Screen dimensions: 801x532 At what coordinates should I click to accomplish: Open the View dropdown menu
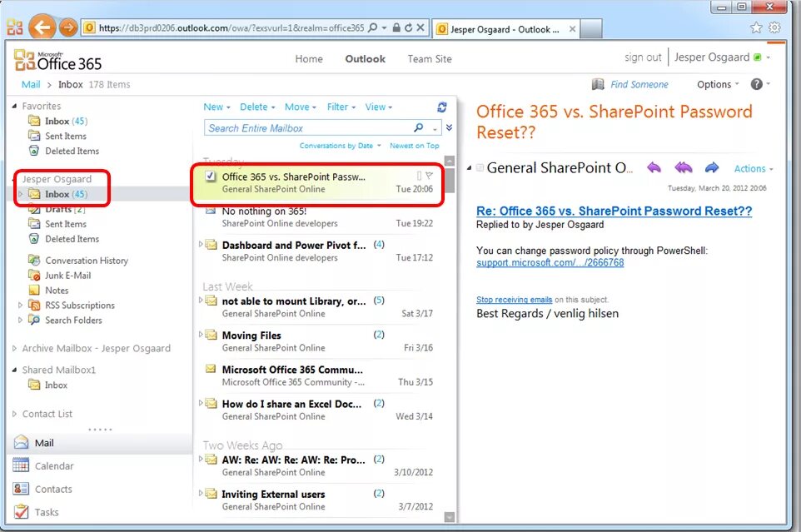379,107
